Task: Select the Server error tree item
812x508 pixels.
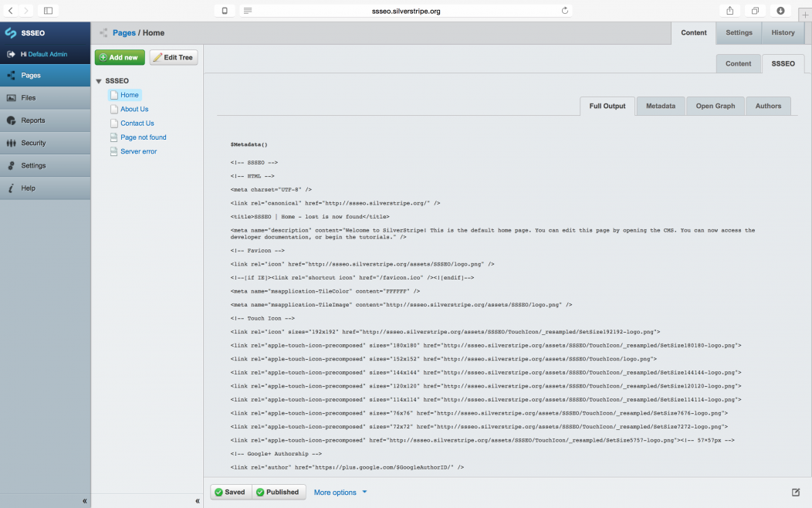Action: [138, 151]
